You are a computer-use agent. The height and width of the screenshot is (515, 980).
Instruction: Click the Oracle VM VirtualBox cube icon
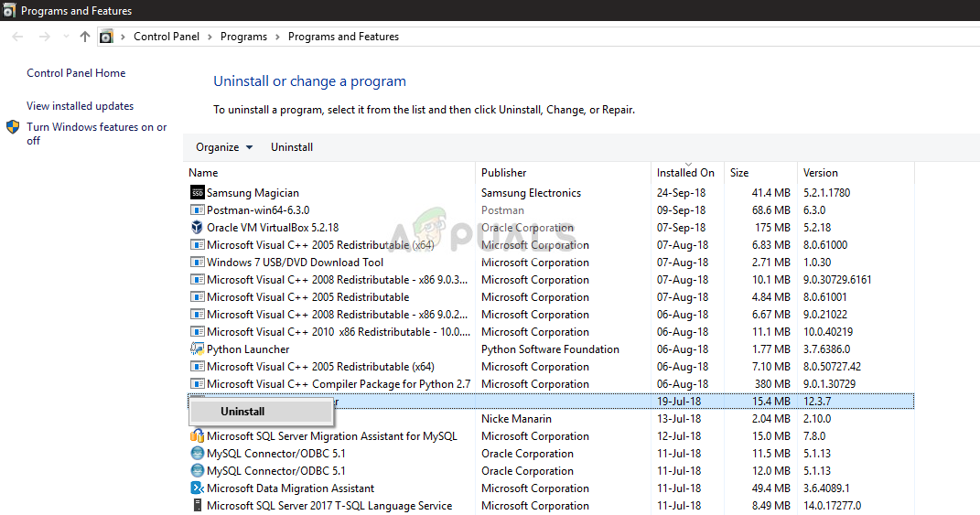pos(197,228)
